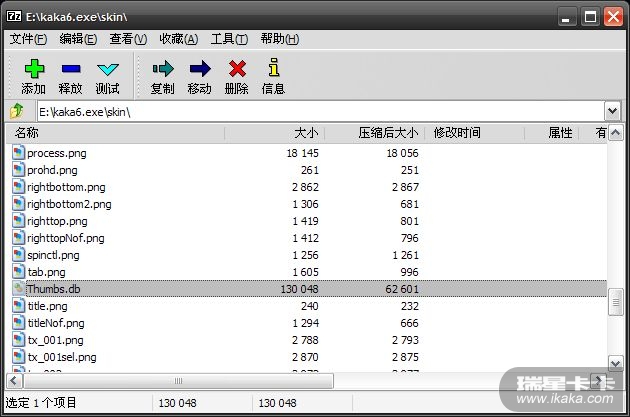The height and width of the screenshot is (417, 630).
Task: Select the tab.png file name
Action: pos(46,272)
